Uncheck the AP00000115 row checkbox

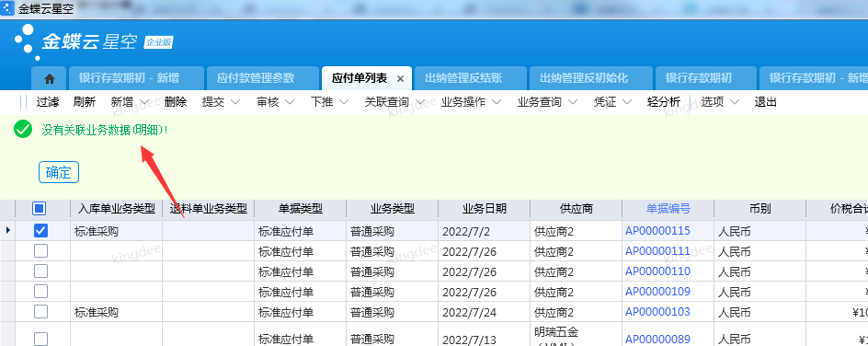click(x=41, y=231)
